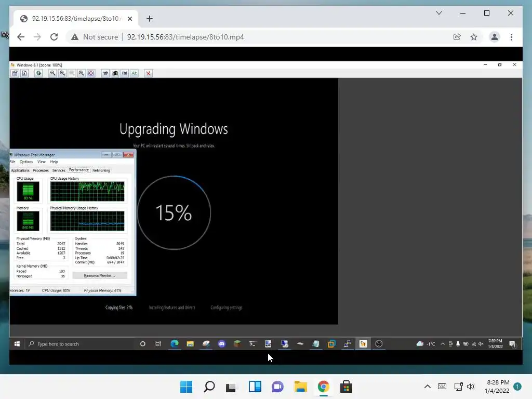Click inner taskbar weather -1°C
Screen dimensions: 532x399
coord(426,344)
